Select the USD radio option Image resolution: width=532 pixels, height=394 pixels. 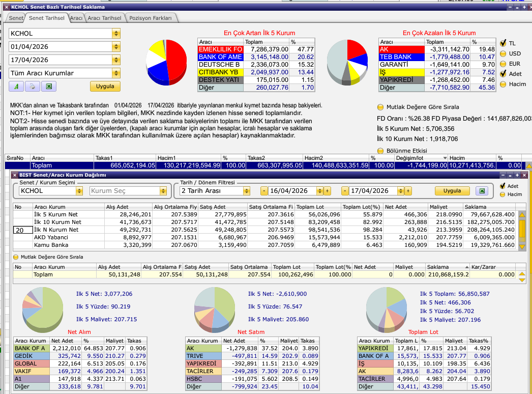(x=503, y=53)
